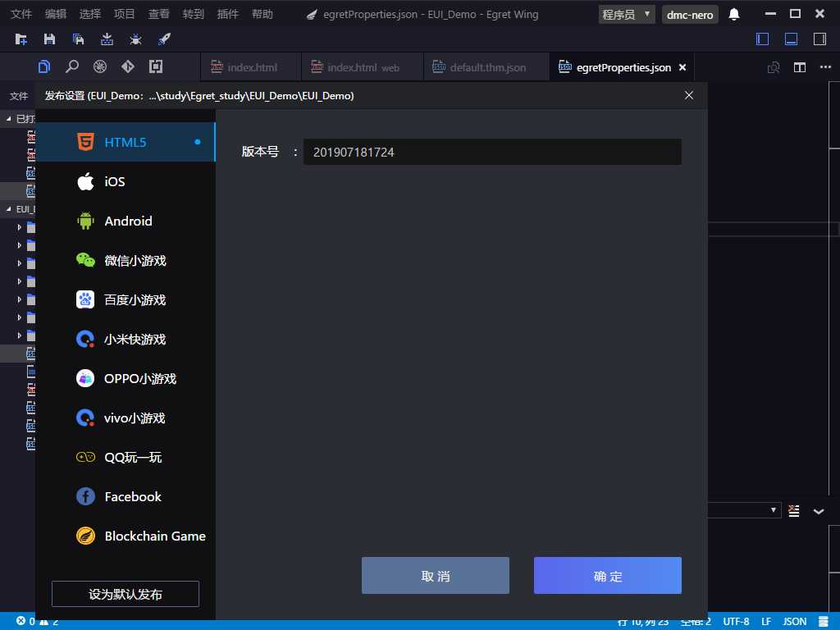Click the 取消 cancel button
The height and width of the screenshot is (630, 840).
coord(436,576)
